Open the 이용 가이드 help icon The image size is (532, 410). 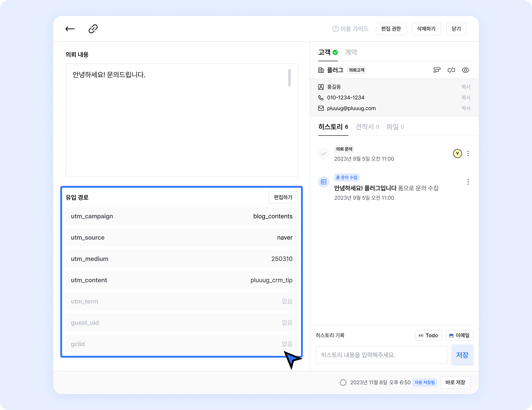click(x=335, y=29)
